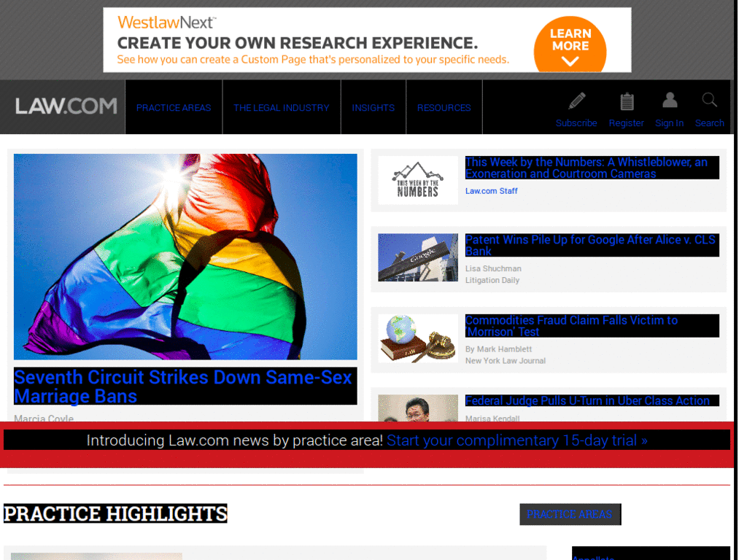Read Commodities Fraud Claim Falls Victim article
The image size is (747, 560).
click(592, 326)
